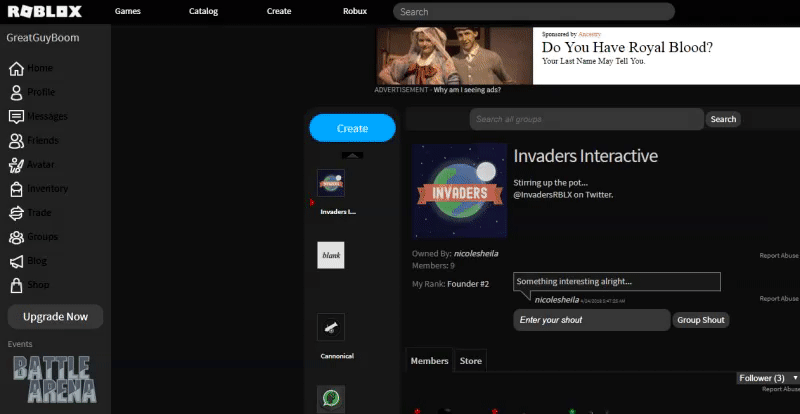This screenshot has width=800, height=414.
Task: Click the blue Create group button
Action: (x=353, y=128)
